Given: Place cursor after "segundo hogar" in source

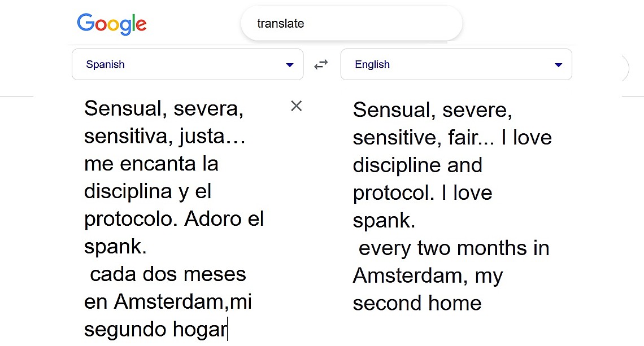Looking at the screenshot, I should 227,330.
